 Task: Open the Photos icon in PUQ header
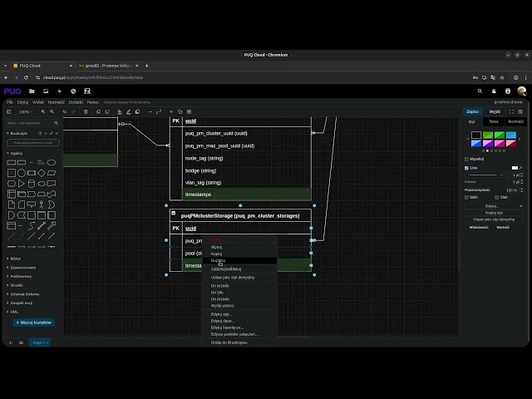[x=46, y=91]
